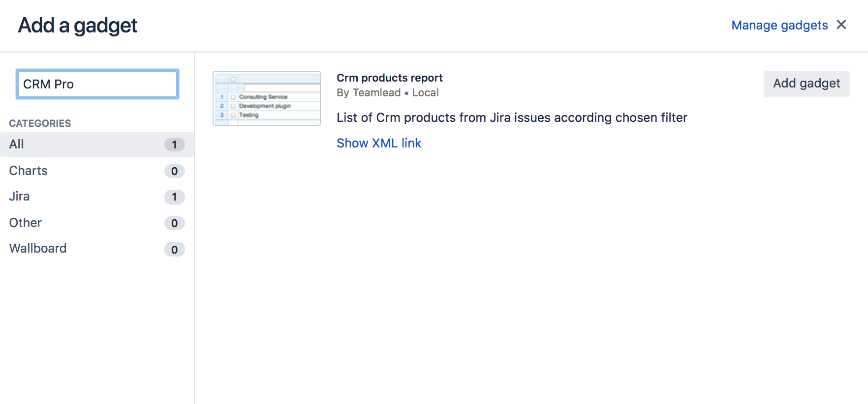The image size is (868, 404).
Task: Click the gadget description about chosen filter
Action: 512,118
